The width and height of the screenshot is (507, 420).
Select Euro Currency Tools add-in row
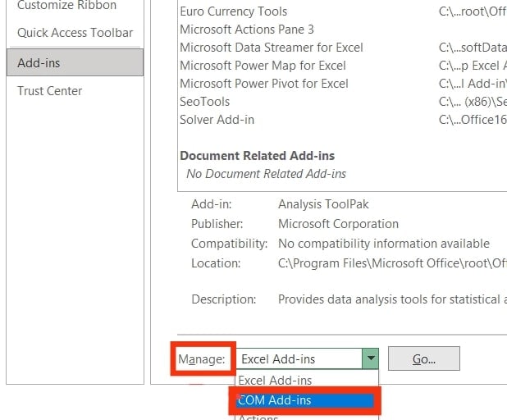pos(343,11)
